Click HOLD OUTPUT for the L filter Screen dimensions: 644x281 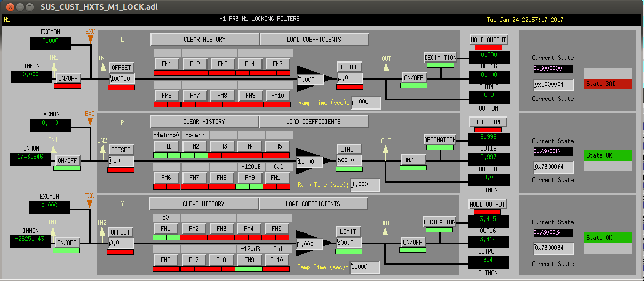tap(488, 40)
